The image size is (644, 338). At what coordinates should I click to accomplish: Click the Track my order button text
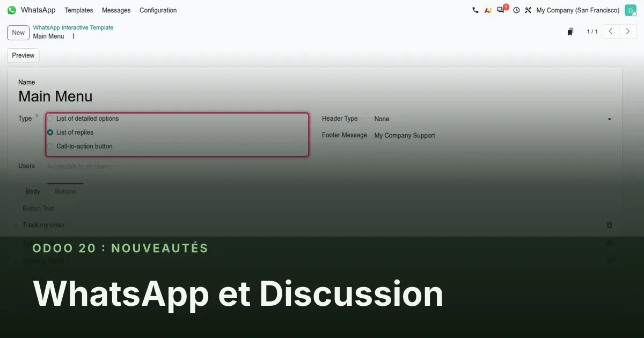point(43,225)
